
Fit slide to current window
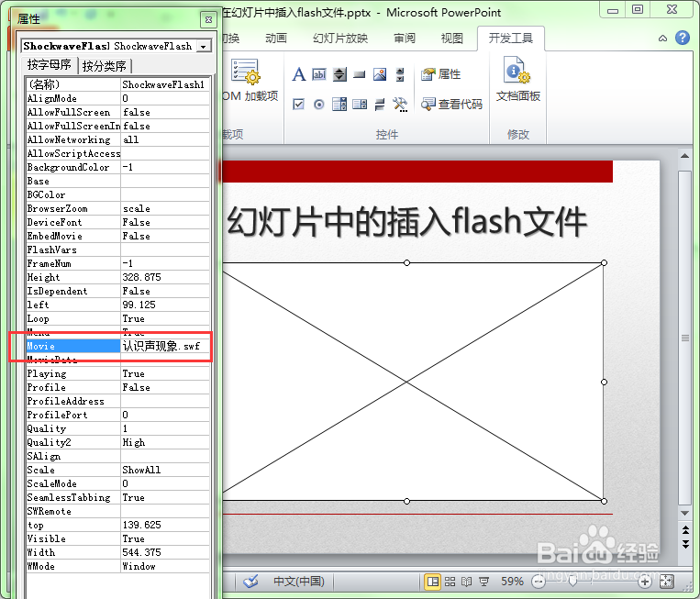pyautogui.click(x=667, y=582)
